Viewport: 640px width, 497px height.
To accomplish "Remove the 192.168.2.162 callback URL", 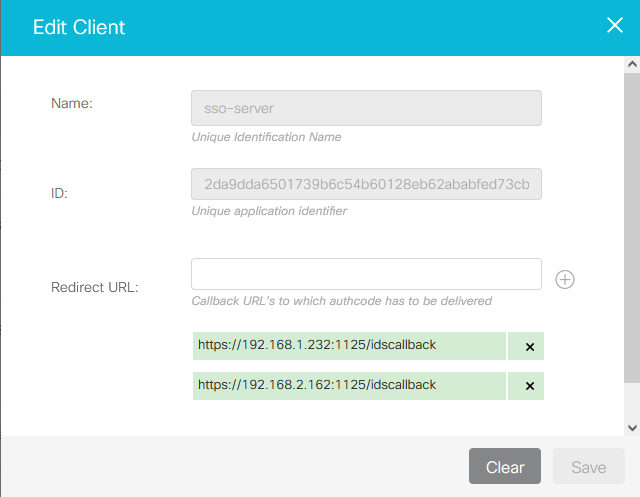I will point(529,386).
